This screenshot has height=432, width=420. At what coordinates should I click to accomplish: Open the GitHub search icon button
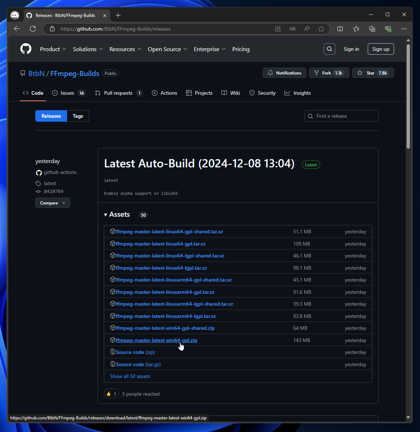[329, 49]
